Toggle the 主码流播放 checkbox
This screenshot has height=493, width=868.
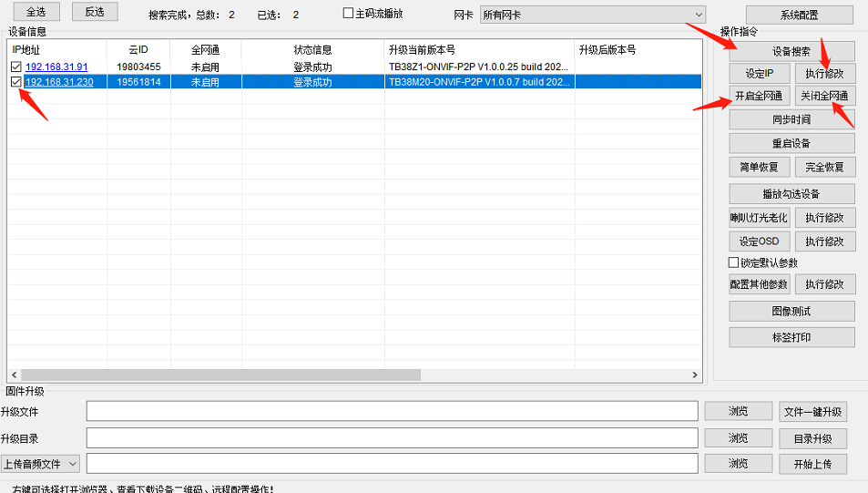(349, 14)
